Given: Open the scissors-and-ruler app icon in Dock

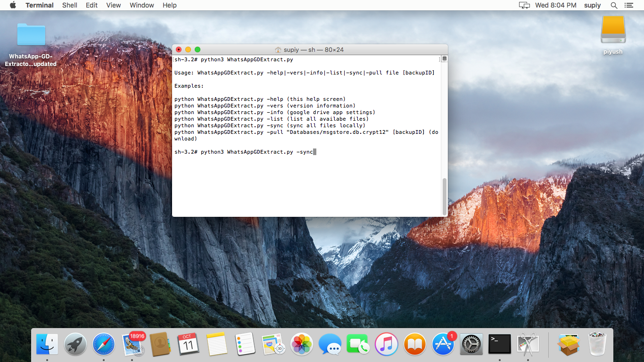Looking at the screenshot, I should click(x=528, y=345).
